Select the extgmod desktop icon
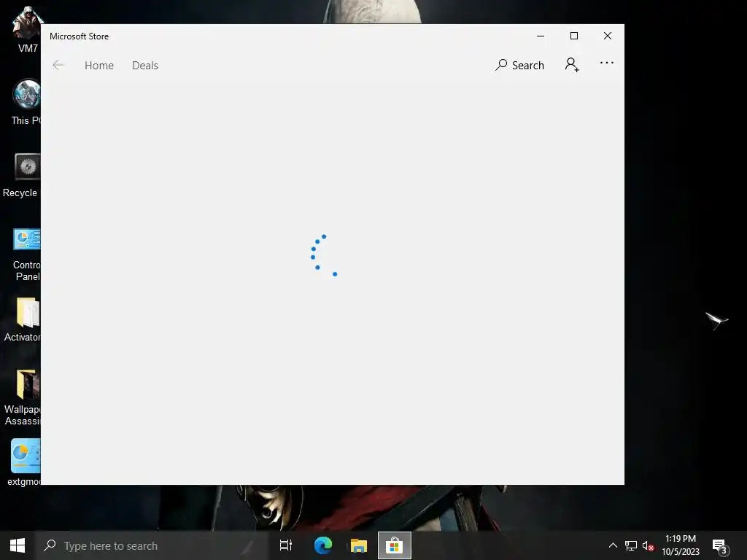The image size is (747, 560). (25, 462)
